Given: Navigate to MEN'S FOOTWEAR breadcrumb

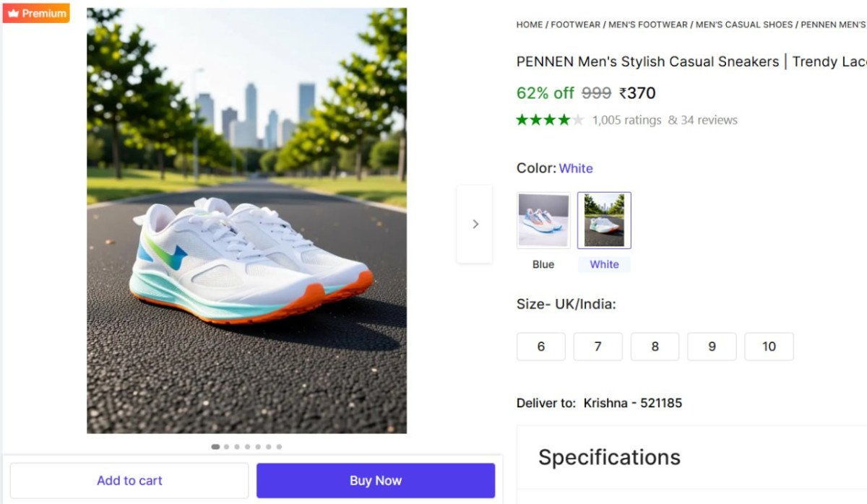Looking at the screenshot, I should (x=648, y=25).
